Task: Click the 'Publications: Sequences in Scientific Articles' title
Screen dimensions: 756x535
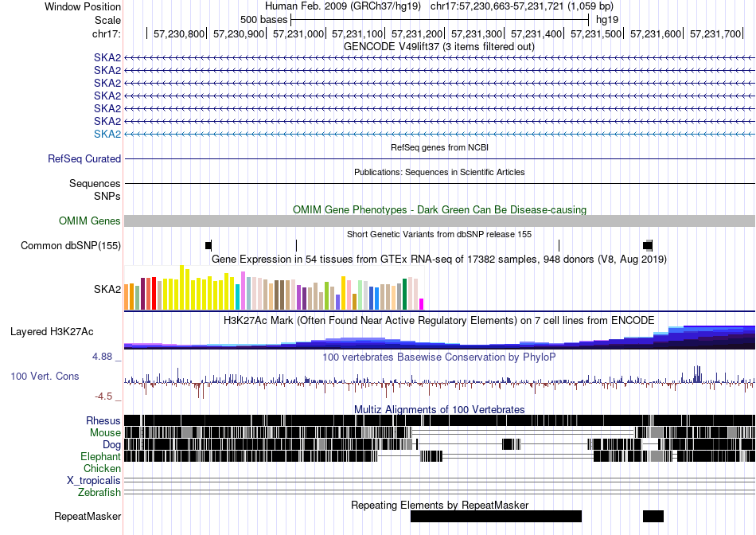Action: point(439,172)
